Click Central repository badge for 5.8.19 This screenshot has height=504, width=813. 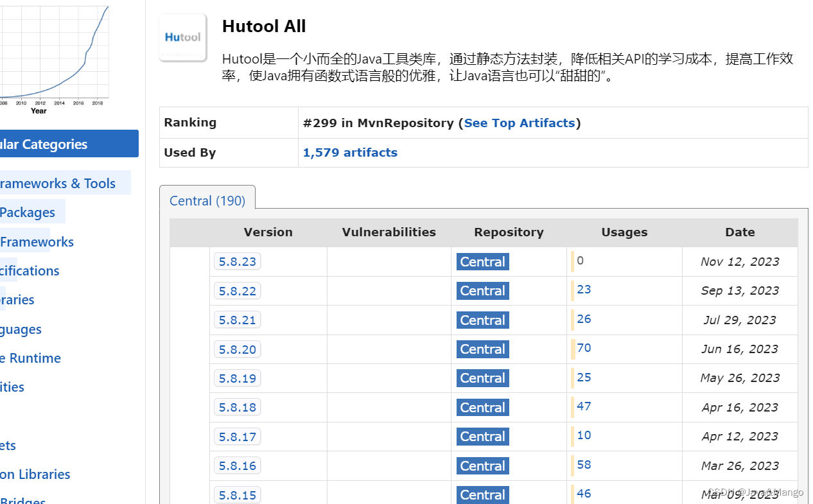483,378
